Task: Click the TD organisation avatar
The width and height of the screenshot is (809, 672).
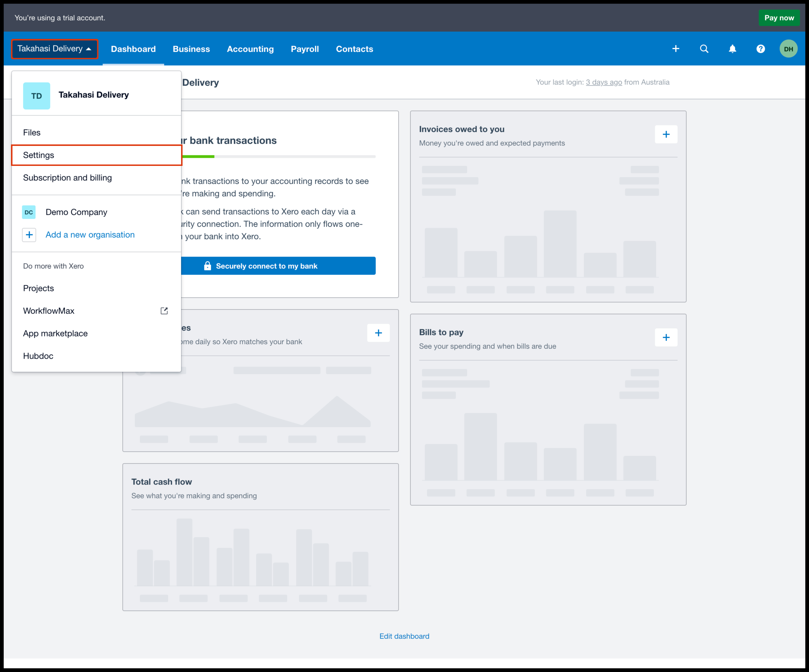Action: (x=37, y=96)
